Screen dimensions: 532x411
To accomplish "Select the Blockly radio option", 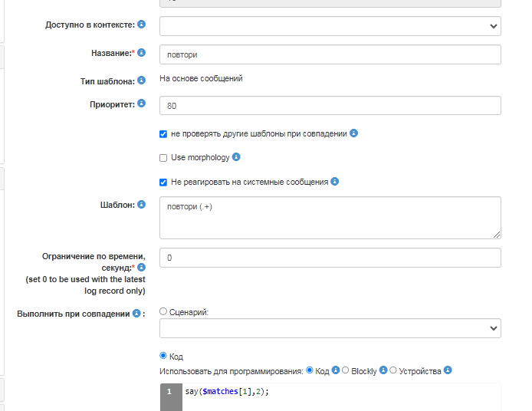I will (346, 370).
